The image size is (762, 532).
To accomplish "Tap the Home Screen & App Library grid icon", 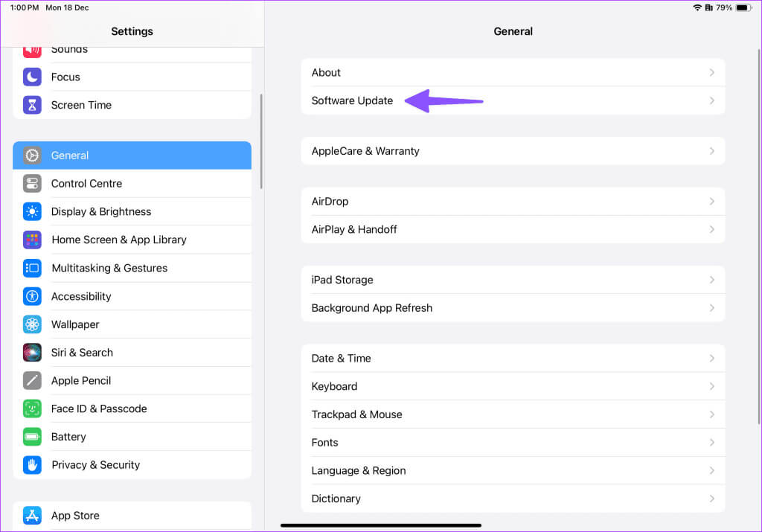I will [32, 240].
